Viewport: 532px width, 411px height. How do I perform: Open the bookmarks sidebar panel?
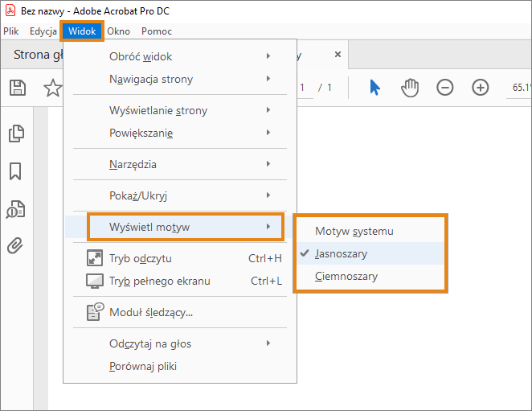(x=15, y=171)
